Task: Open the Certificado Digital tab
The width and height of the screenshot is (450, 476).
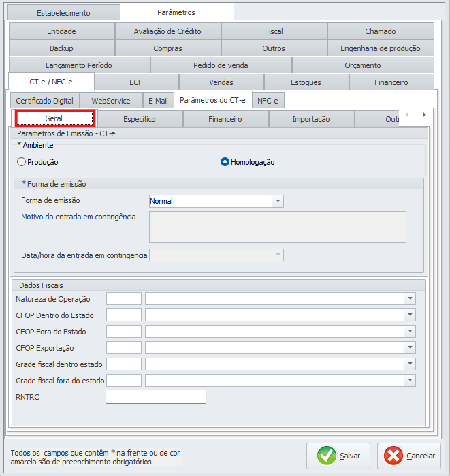Action: [x=44, y=101]
